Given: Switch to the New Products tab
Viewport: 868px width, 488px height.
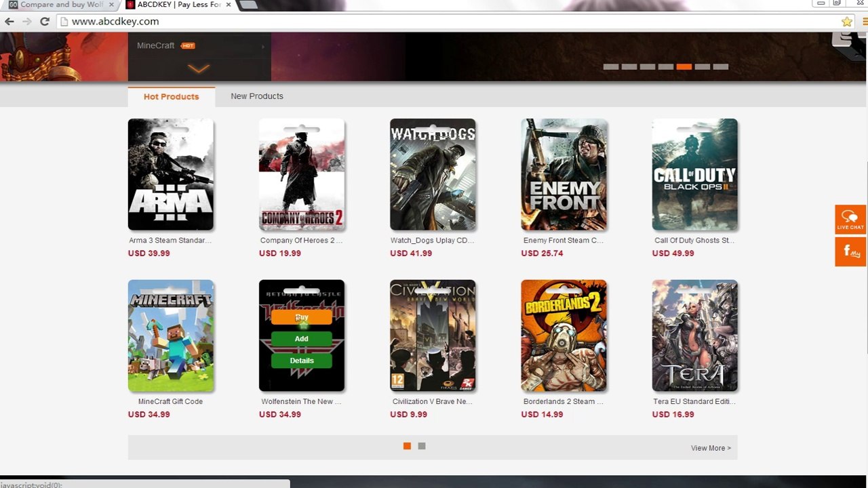Looking at the screenshot, I should pyautogui.click(x=257, y=96).
